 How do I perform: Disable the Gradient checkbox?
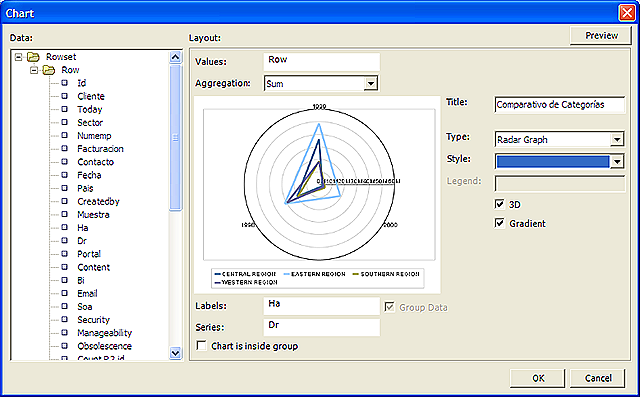point(500,223)
